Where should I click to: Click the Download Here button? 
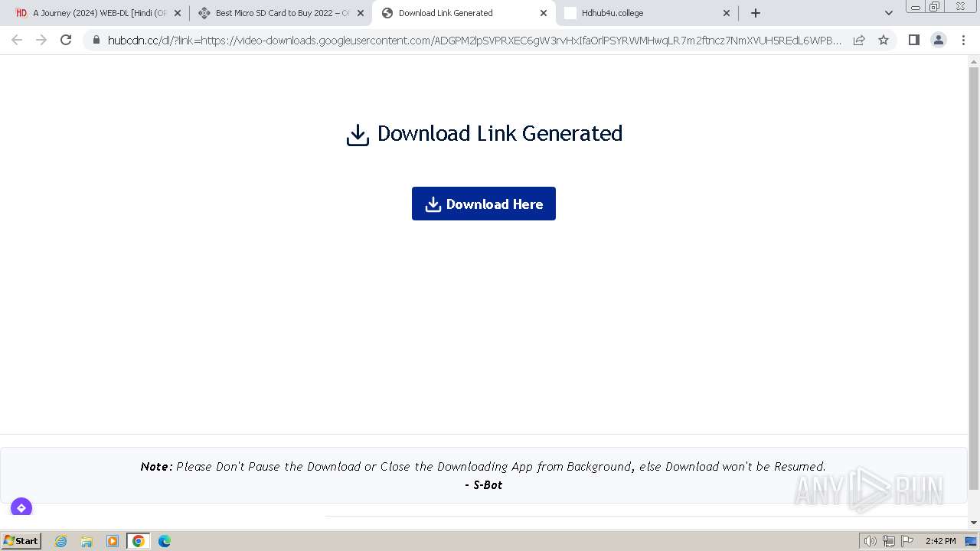pyautogui.click(x=484, y=204)
